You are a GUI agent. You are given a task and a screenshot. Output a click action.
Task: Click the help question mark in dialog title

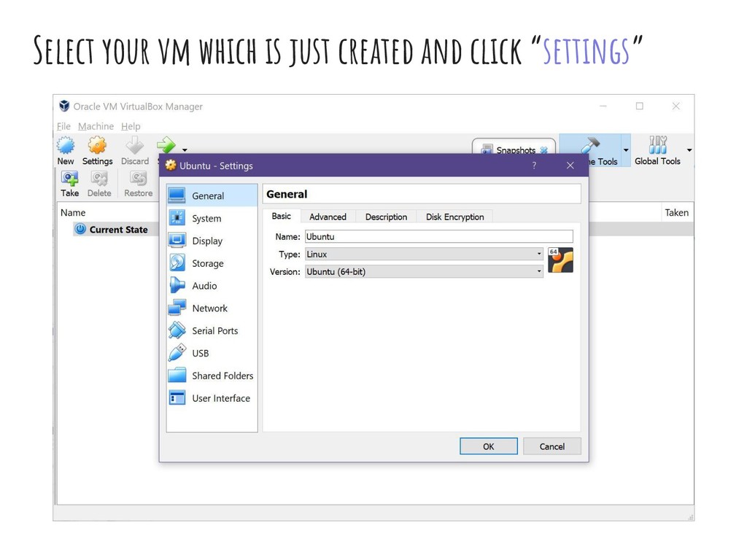534,166
